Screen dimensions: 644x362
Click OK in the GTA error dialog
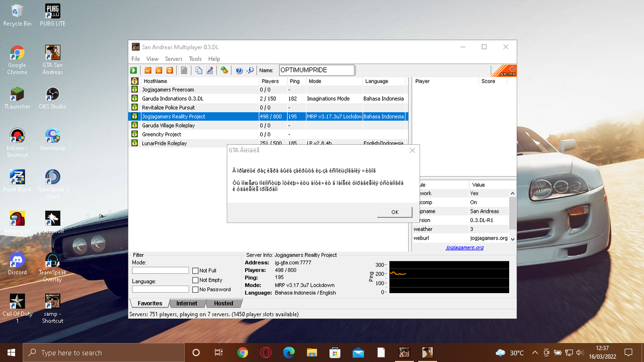pyautogui.click(x=394, y=212)
